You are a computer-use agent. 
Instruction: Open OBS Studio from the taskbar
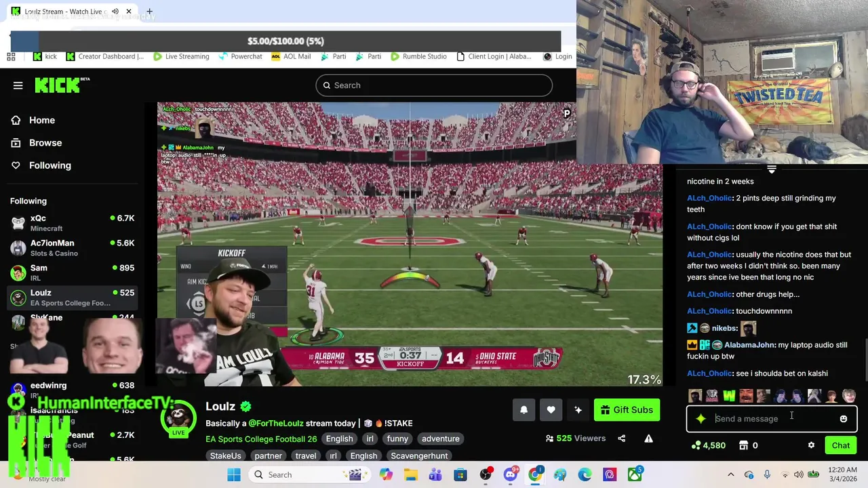click(486, 474)
